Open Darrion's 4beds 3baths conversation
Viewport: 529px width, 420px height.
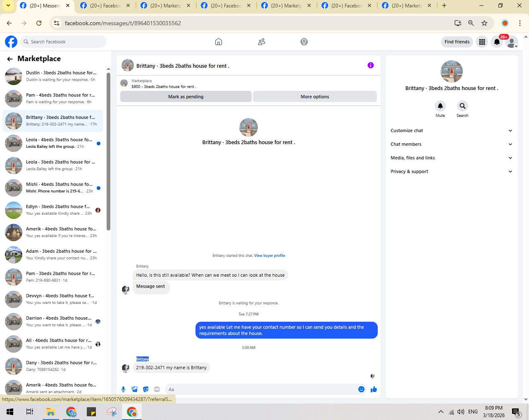click(x=52, y=322)
